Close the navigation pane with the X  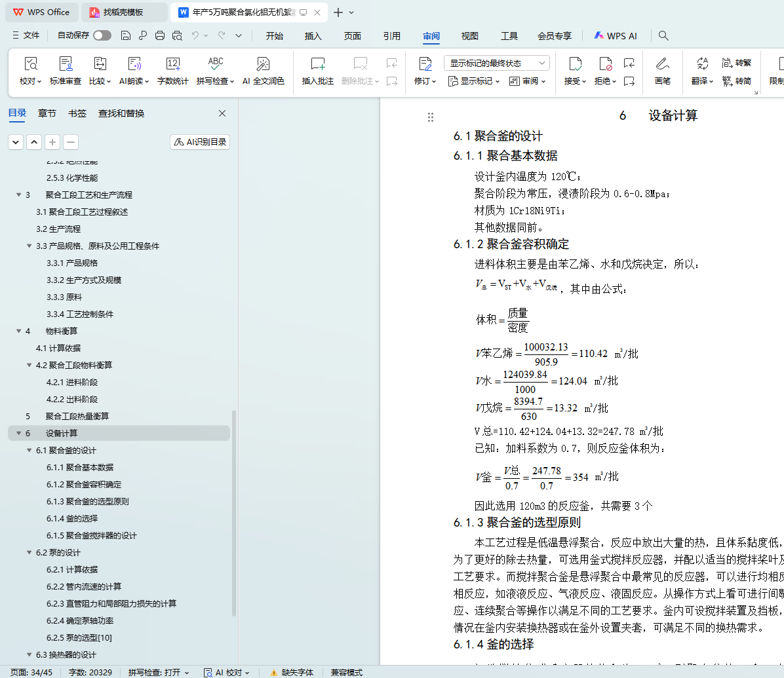point(222,113)
